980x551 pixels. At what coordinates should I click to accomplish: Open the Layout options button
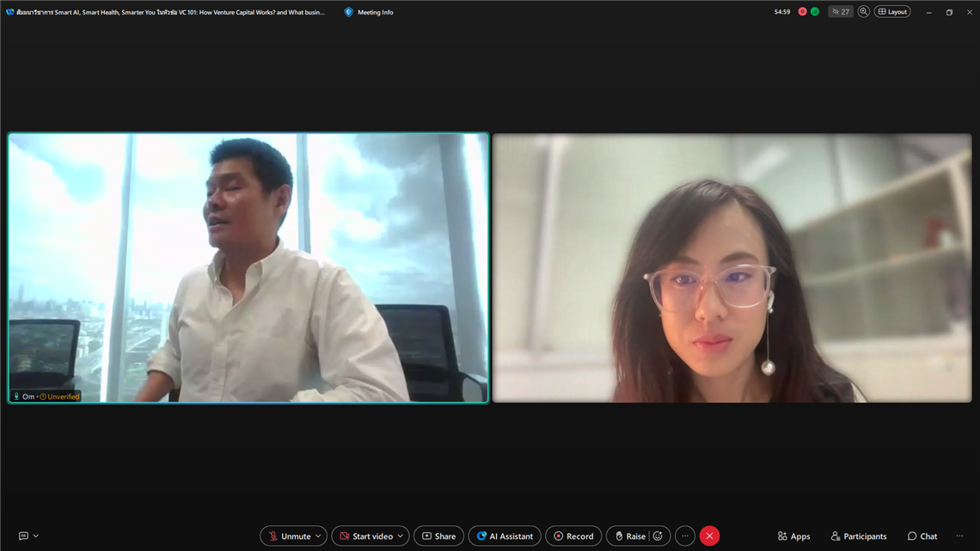click(x=892, y=12)
